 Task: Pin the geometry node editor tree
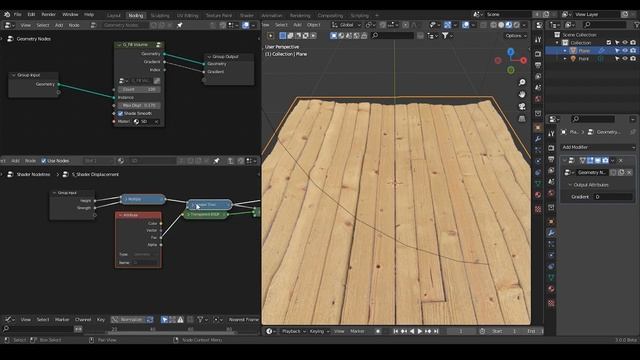pos(180,25)
